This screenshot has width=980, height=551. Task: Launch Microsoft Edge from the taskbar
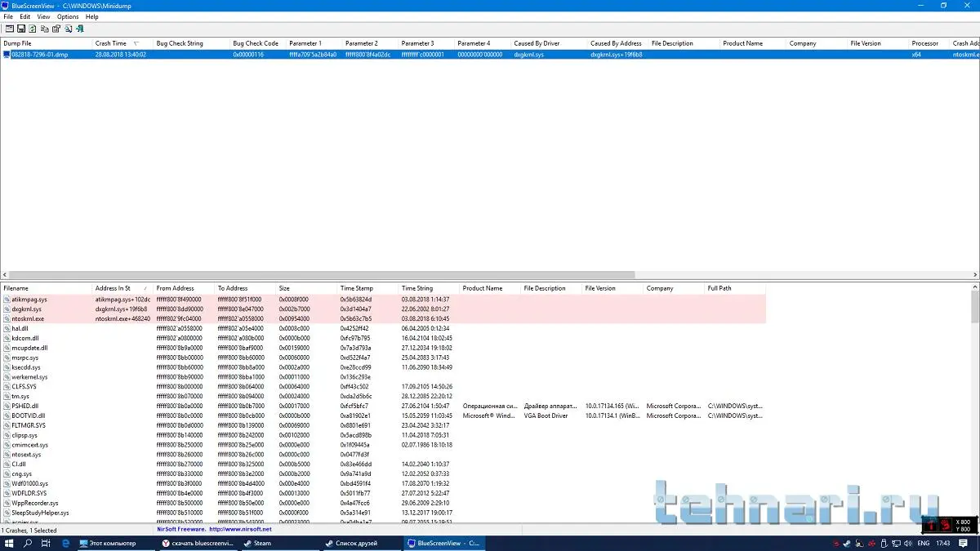click(x=65, y=543)
